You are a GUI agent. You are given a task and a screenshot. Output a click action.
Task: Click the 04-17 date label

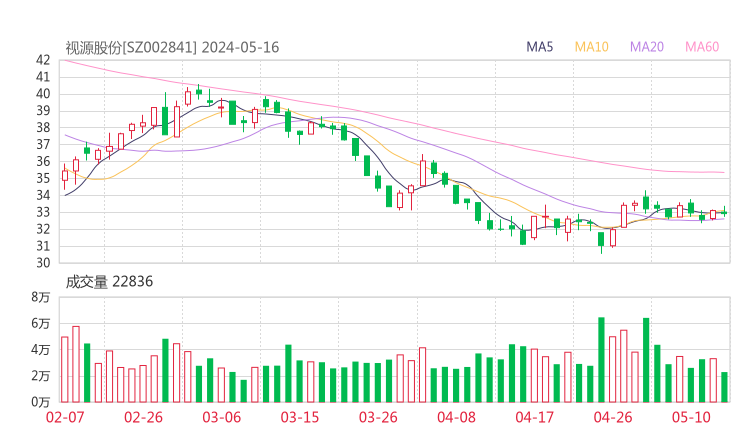pyautogui.click(x=535, y=417)
